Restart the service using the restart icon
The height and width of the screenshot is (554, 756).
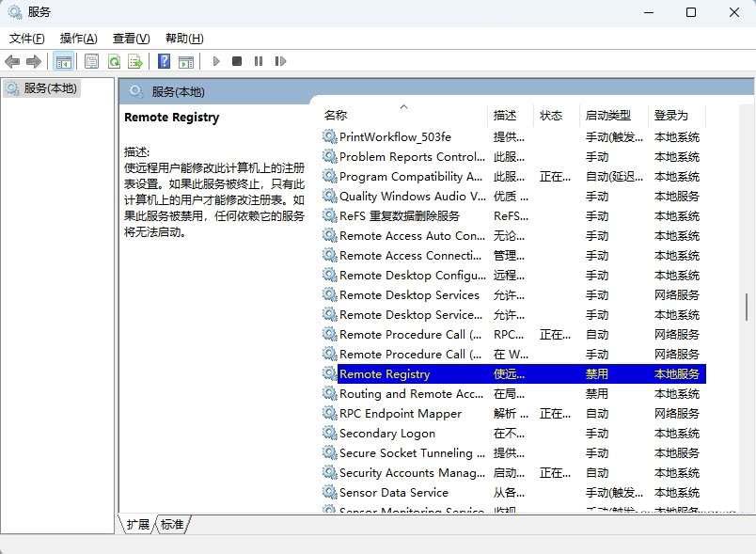pyautogui.click(x=280, y=61)
